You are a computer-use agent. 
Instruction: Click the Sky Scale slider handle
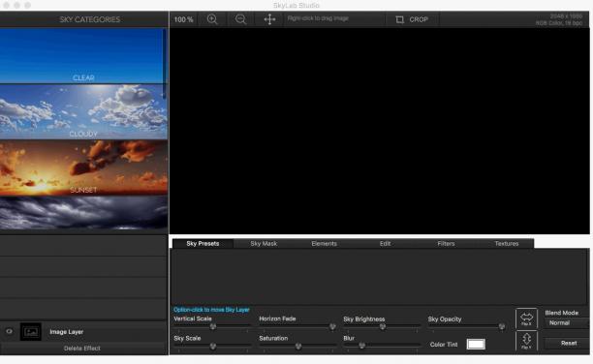[213, 346]
